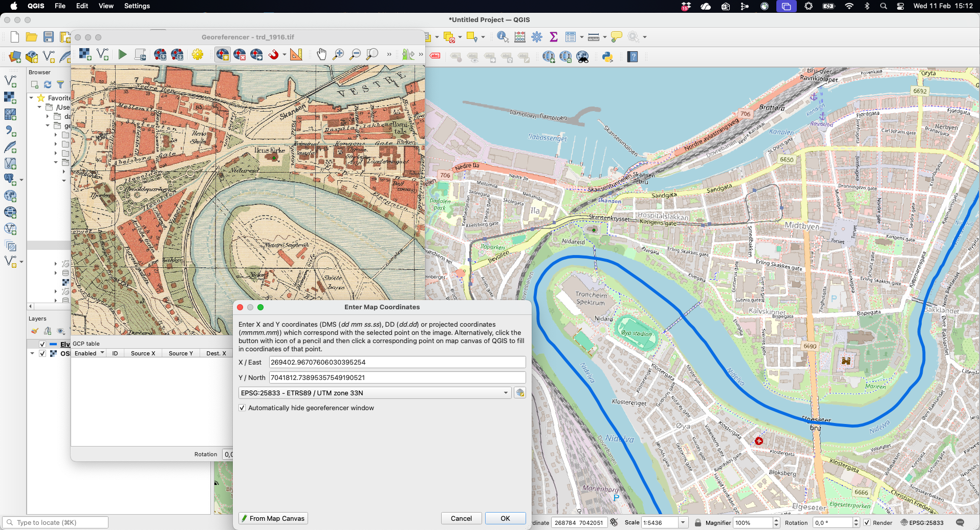Toggle the Render checkbox in status bar

(867, 523)
